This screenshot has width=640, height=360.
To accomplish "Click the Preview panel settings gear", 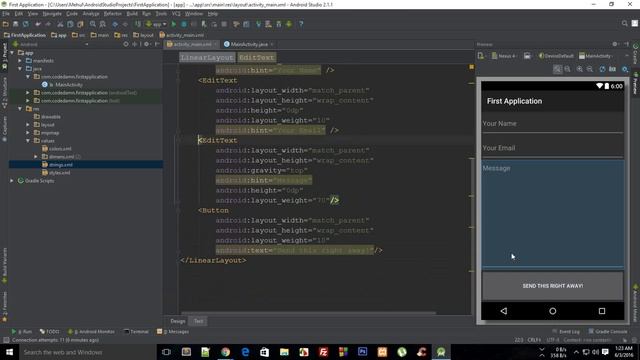I will click(615, 44).
